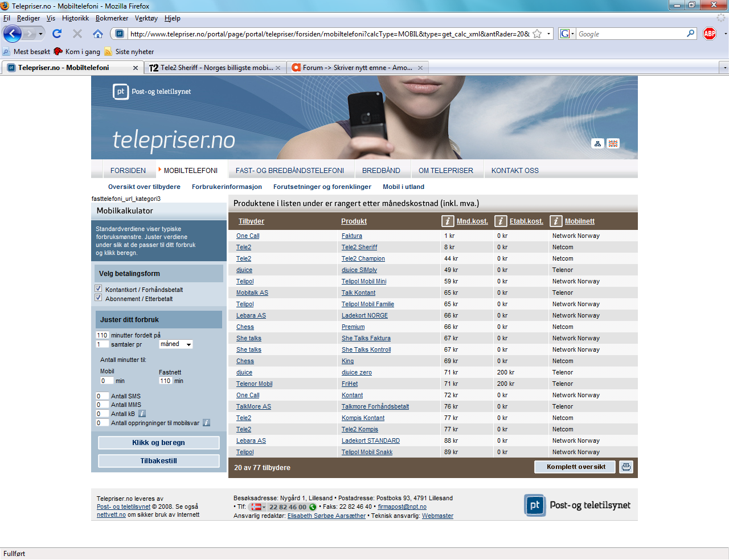The height and width of the screenshot is (560, 729).
Task: Click the minutter fordelt på input field
Action: tap(103, 335)
